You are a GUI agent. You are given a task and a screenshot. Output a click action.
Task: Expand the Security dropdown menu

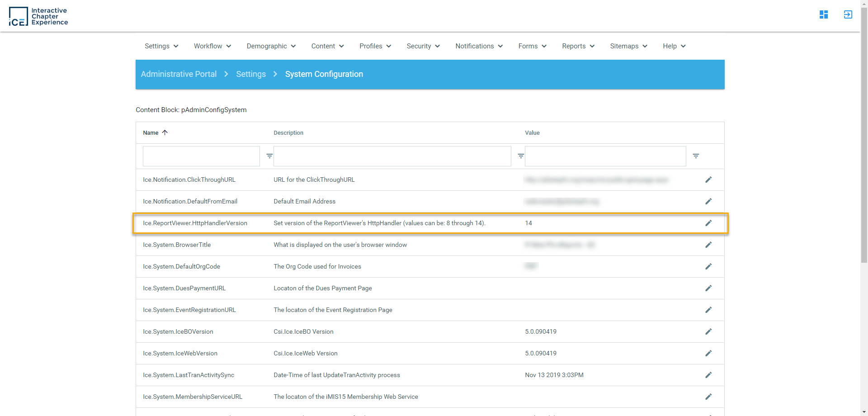click(x=423, y=46)
